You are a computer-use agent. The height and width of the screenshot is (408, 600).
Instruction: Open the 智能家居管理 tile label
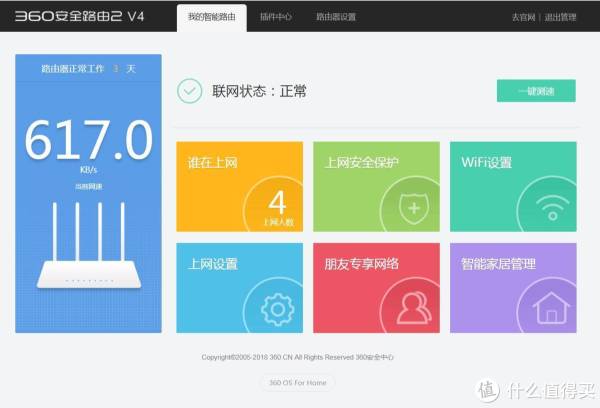(498, 264)
